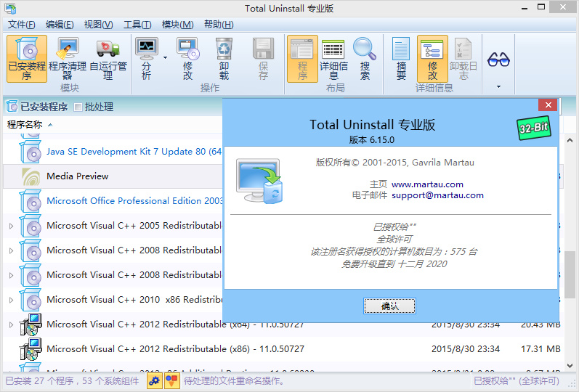Open the dropdown under the glasses icon
This screenshot has width=579, height=392.
coord(498,86)
